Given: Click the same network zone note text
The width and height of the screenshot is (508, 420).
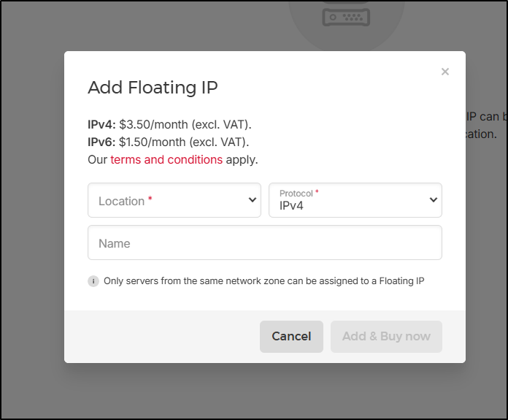Looking at the screenshot, I should coord(263,281).
